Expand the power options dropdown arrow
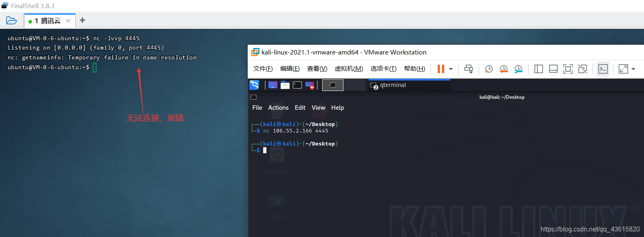This screenshot has height=237, width=644. pyautogui.click(x=451, y=69)
